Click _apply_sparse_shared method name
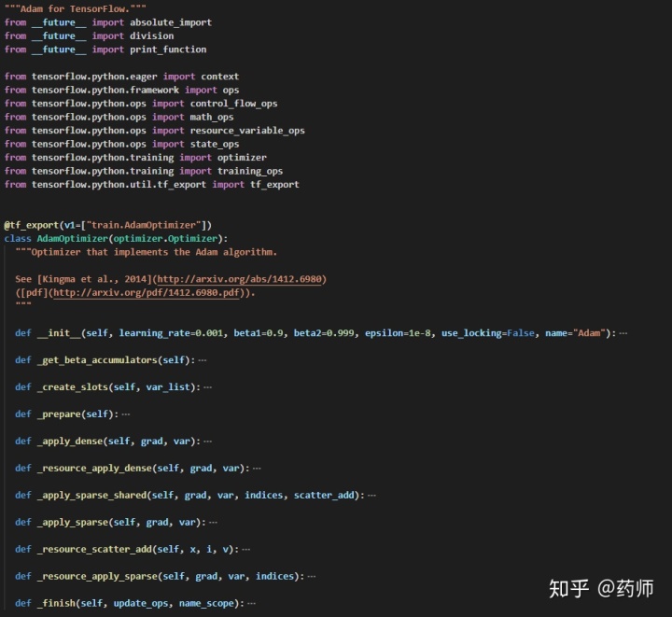This screenshot has height=617, width=672. (x=91, y=496)
